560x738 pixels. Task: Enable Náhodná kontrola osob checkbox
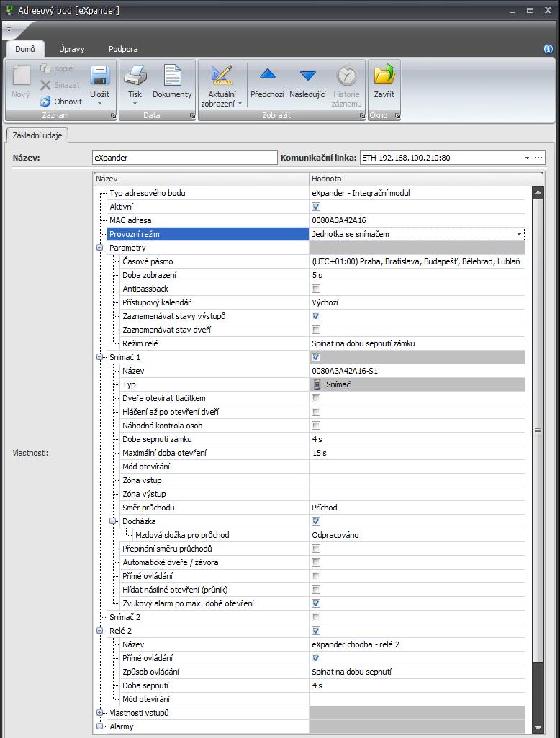point(316,426)
